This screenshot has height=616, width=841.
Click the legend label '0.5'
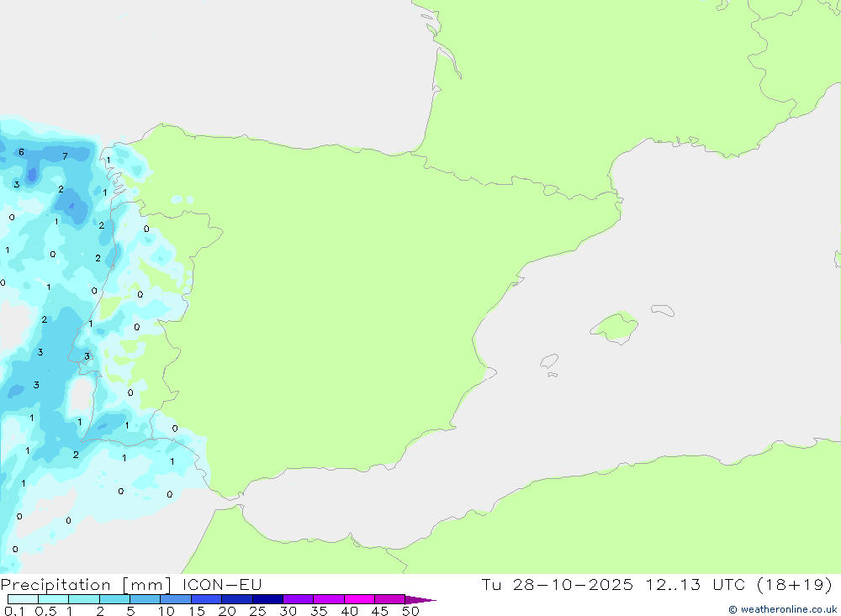pyautogui.click(x=45, y=611)
